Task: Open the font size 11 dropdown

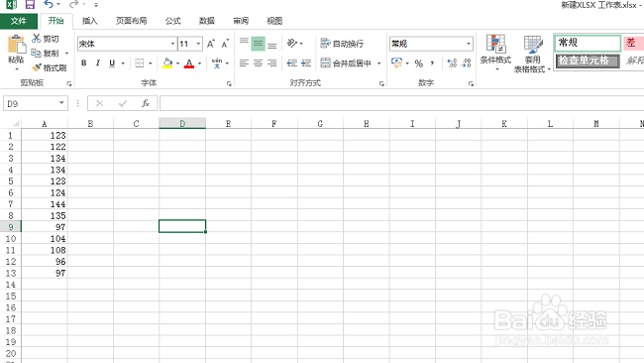Action: tap(198, 44)
